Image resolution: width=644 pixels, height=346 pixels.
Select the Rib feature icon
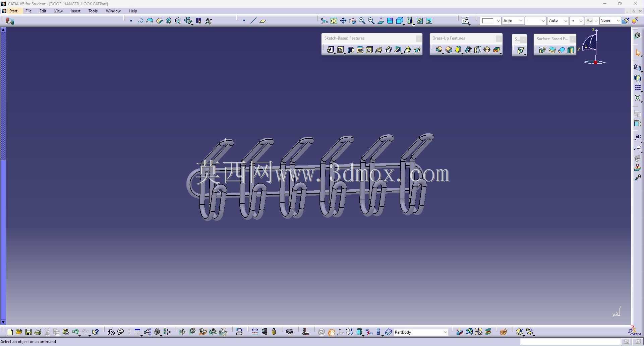[x=378, y=50]
